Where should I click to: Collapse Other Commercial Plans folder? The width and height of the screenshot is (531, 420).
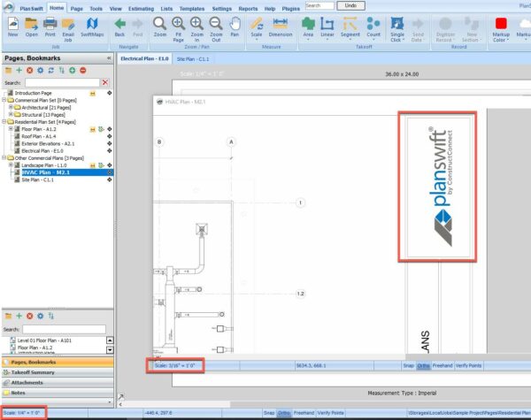click(x=4, y=157)
